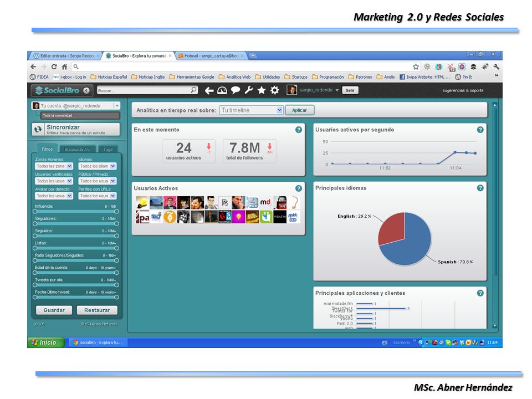Click the ES language indicator in taskbar

385,343
